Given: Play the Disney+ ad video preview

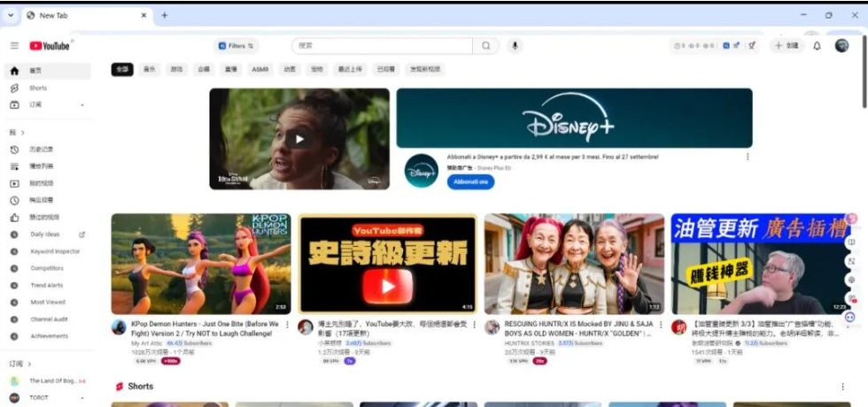Looking at the screenshot, I should pyautogui.click(x=299, y=139).
